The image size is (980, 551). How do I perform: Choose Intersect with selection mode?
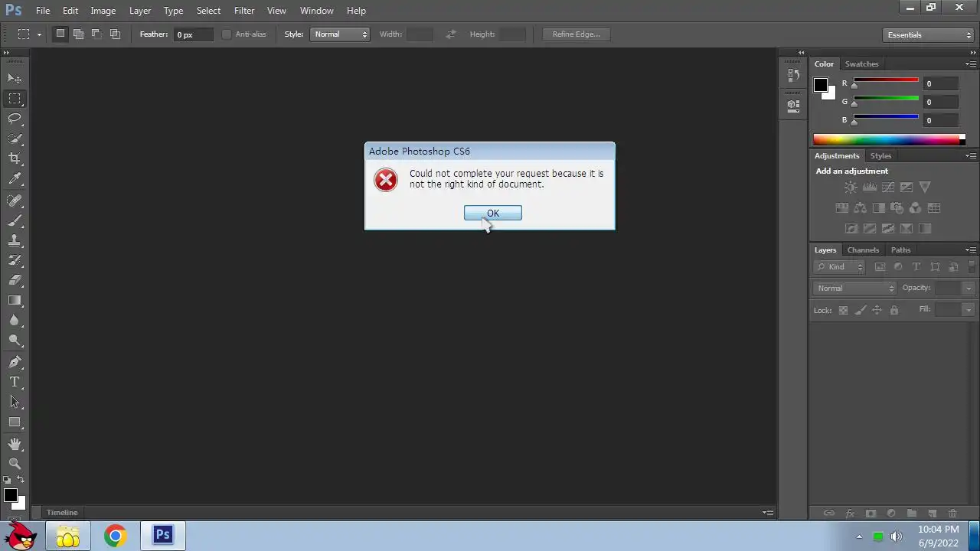tap(115, 34)
